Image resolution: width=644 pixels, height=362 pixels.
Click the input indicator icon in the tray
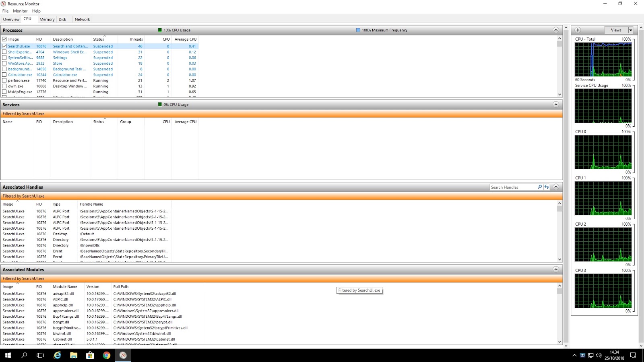coord(582,356)
